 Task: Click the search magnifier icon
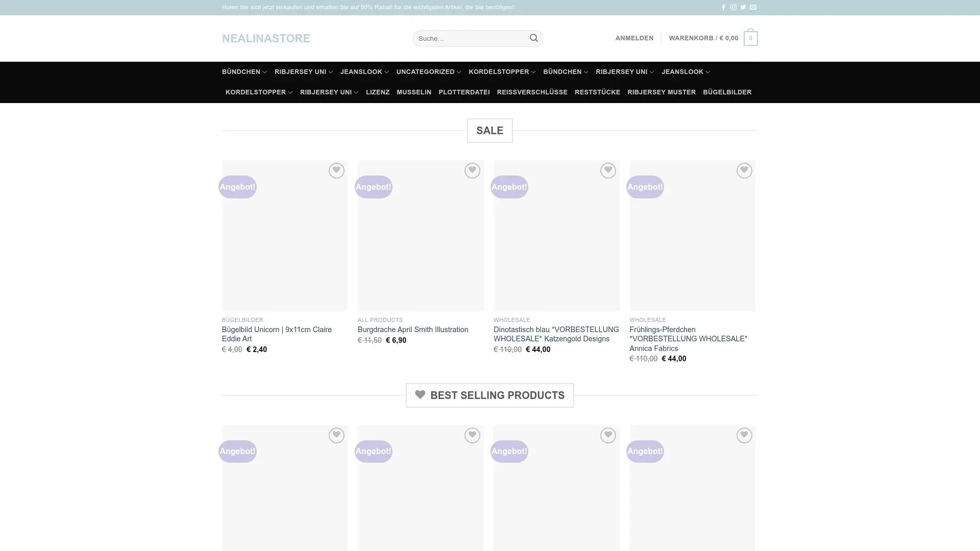[x=533, y=38]
